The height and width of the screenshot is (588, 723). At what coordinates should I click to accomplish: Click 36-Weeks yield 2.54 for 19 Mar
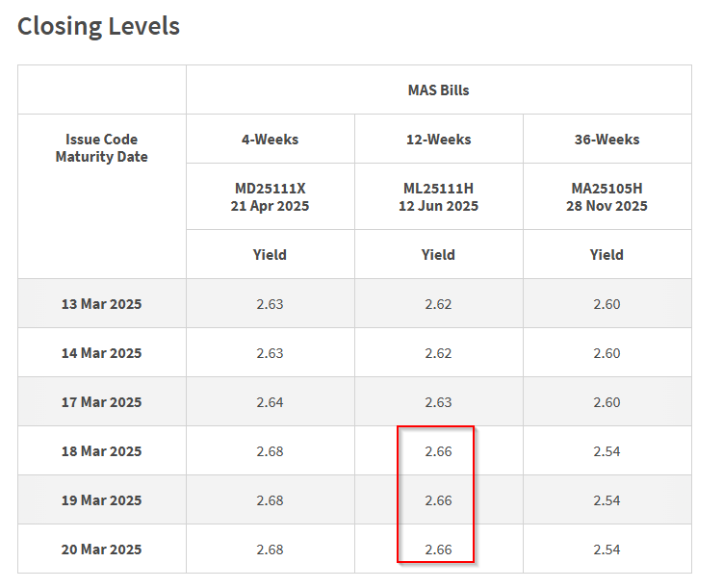607,500
